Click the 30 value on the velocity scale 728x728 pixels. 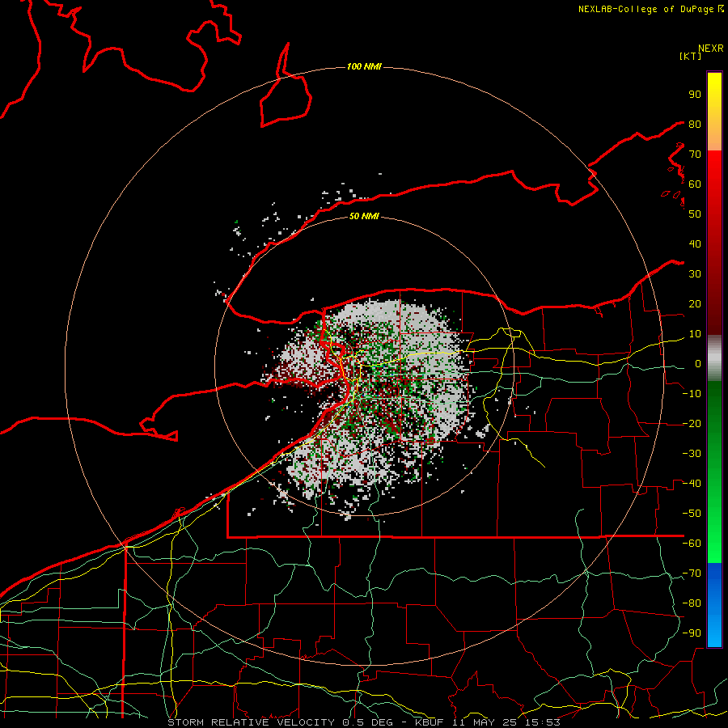point(695,274)
